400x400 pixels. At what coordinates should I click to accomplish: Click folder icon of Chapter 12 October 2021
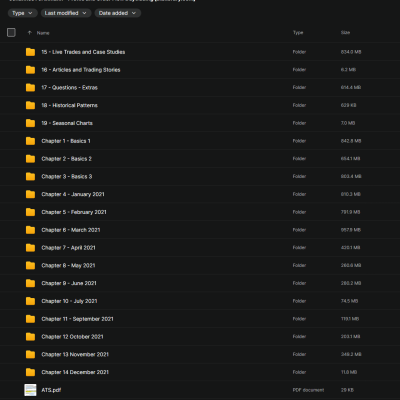(x=30, y=337)
